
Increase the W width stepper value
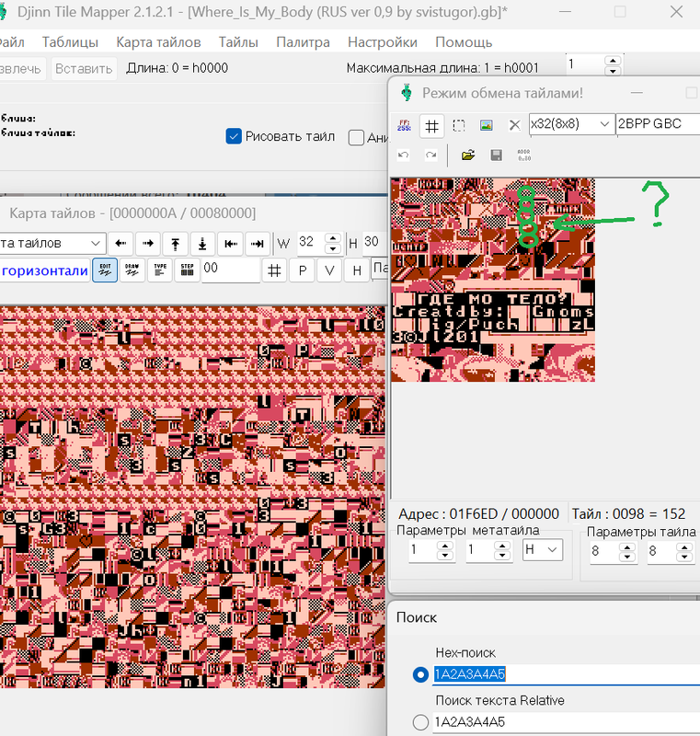tap(333, 238)
